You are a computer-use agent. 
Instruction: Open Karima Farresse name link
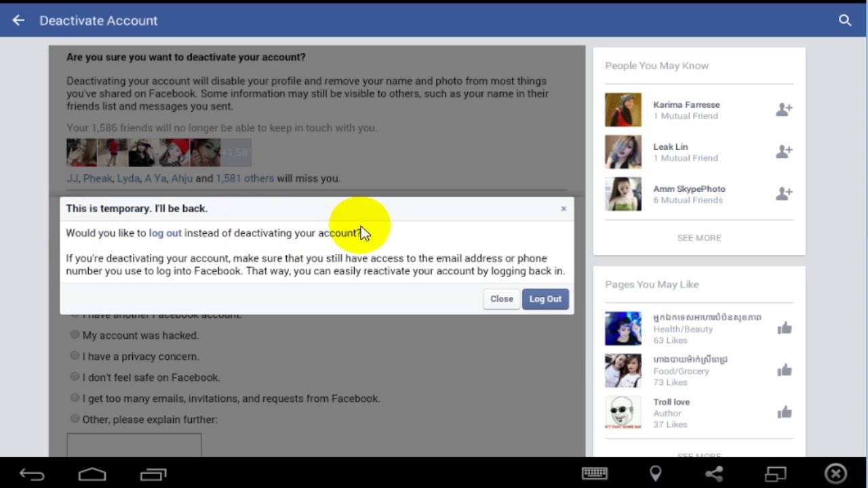point(686,105)
